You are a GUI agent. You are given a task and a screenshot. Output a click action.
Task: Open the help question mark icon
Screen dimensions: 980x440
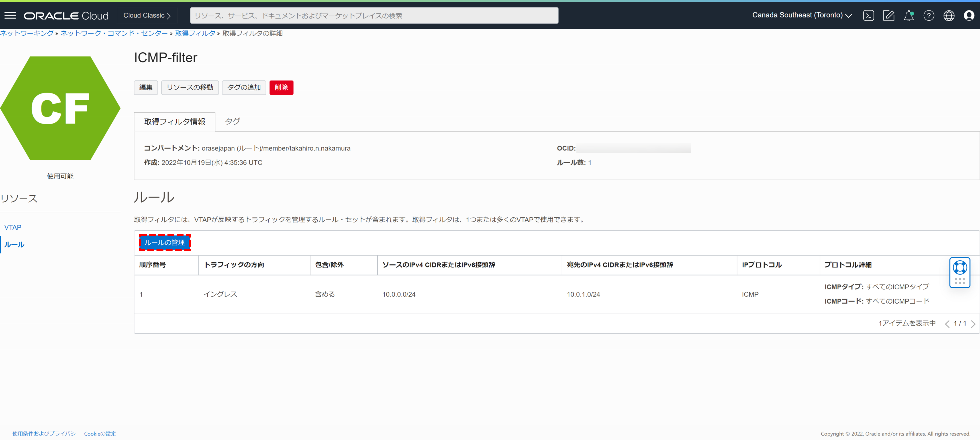[x=929, y=16]
